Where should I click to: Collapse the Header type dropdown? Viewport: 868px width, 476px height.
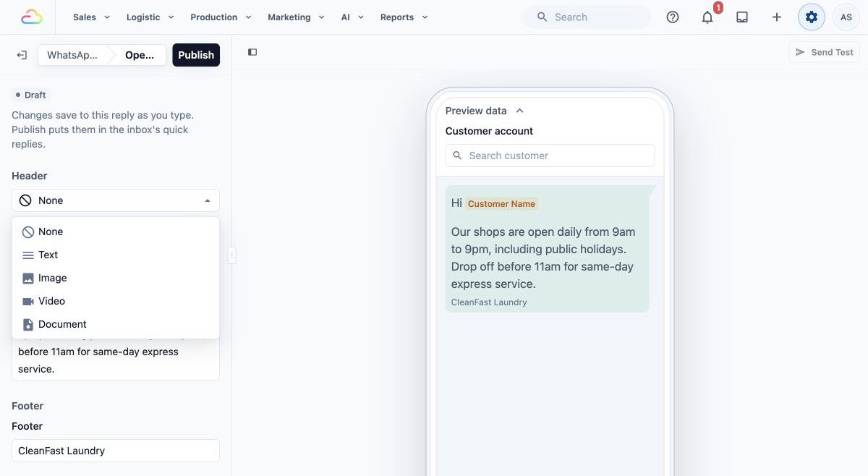[x=116, y=200]
